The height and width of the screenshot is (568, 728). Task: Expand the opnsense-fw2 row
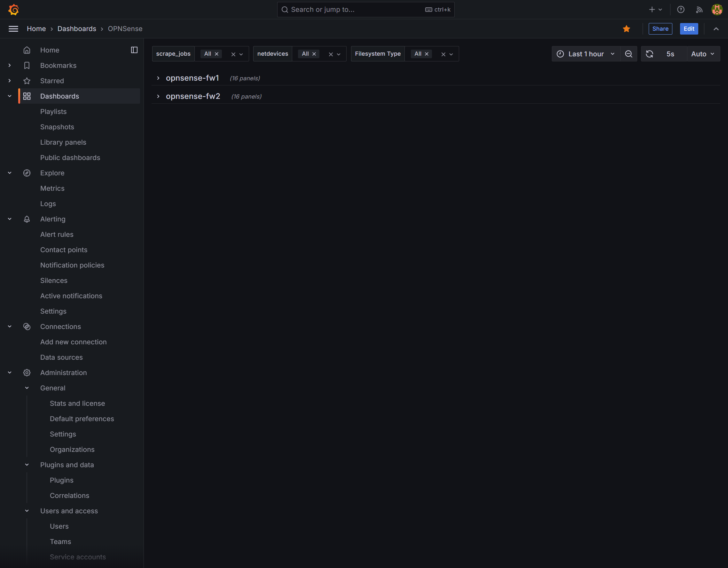point(158,96)
